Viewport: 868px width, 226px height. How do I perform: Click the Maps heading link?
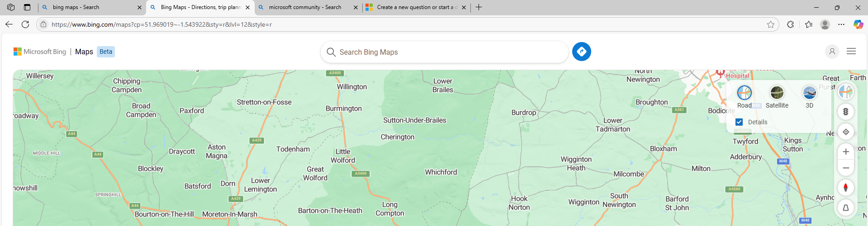tap(84, 52)
